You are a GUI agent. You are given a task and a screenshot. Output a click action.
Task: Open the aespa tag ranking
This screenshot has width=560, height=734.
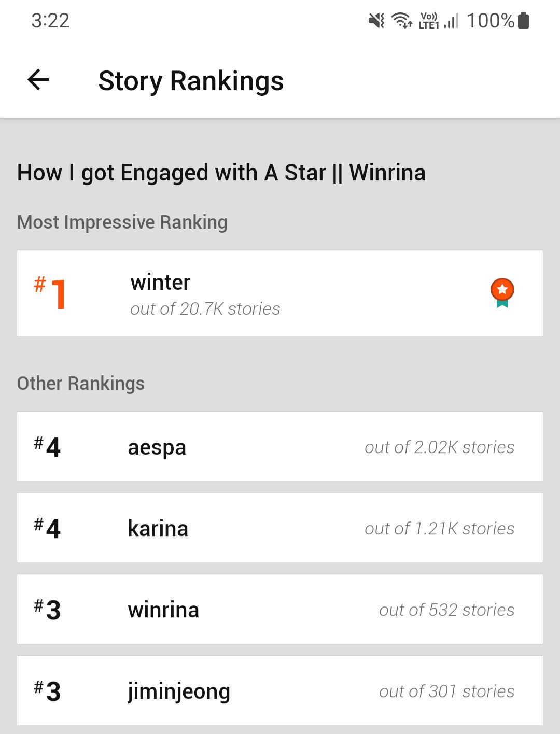pyautogui.click(x=280, y=446)
